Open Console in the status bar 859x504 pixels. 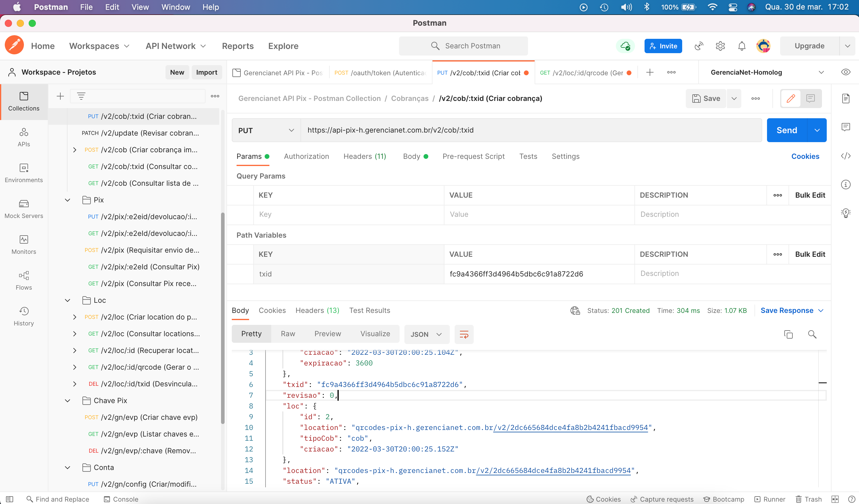[x=121, y=499]
